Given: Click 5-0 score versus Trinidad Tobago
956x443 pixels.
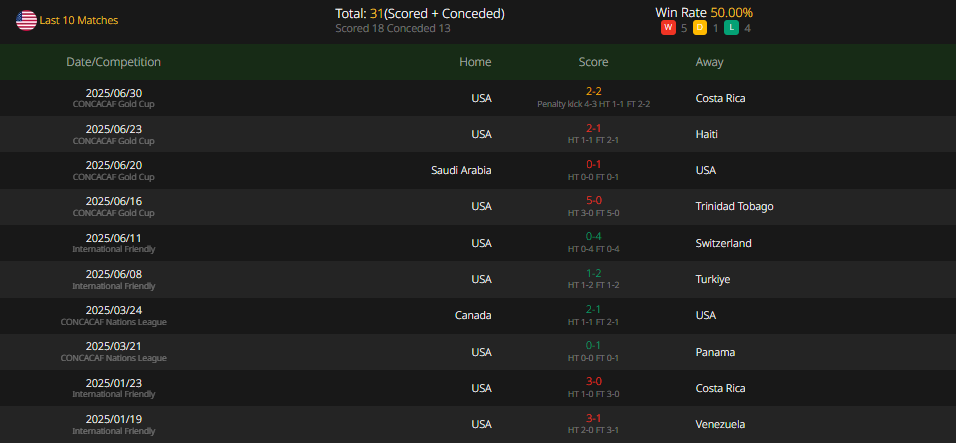Looking at the screenshot, I should [x=594, y=200].
